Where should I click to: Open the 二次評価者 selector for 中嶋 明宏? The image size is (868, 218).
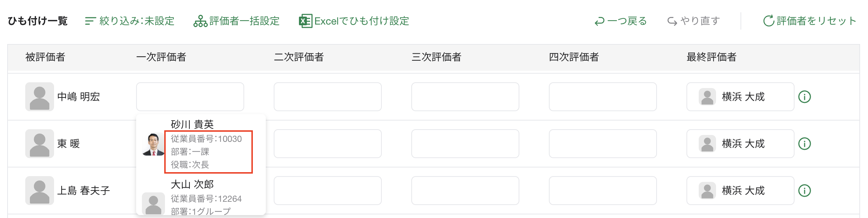(x=327, y=96)
